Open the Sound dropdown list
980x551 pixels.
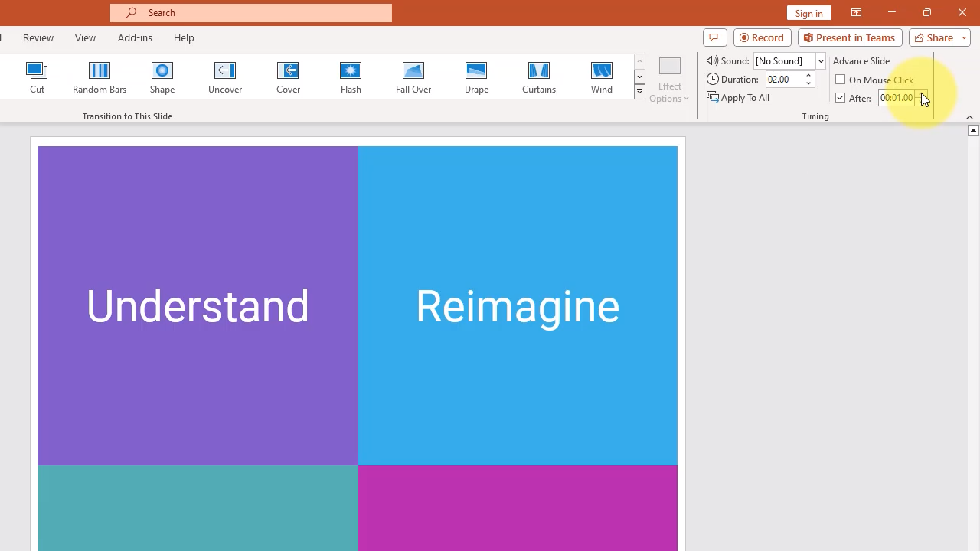point(820,61)
